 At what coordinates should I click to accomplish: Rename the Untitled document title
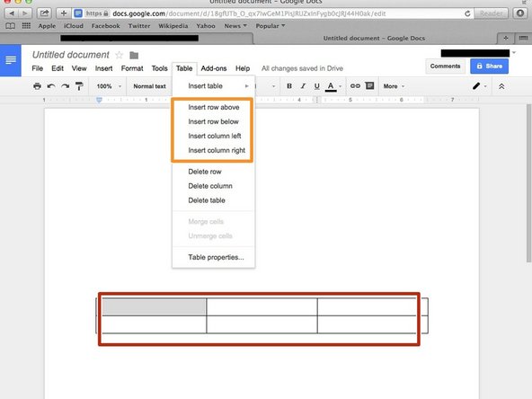(x=71, y=55)
